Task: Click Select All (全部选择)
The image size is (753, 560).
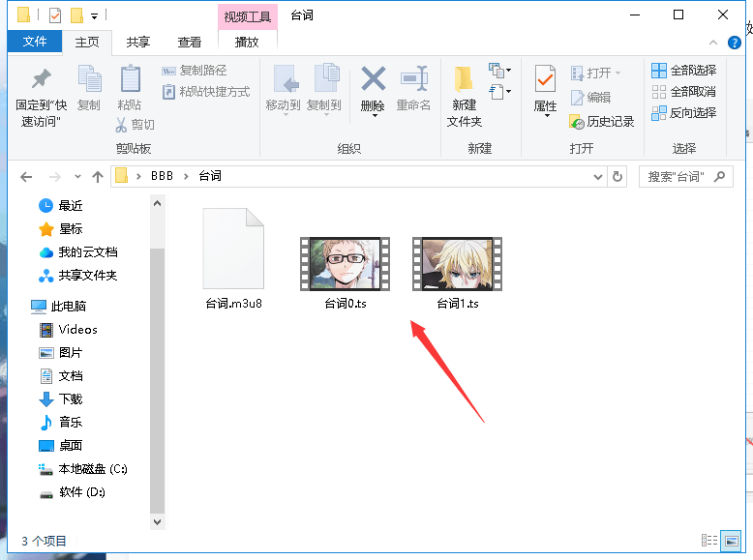Action: (x=684, y=71)
